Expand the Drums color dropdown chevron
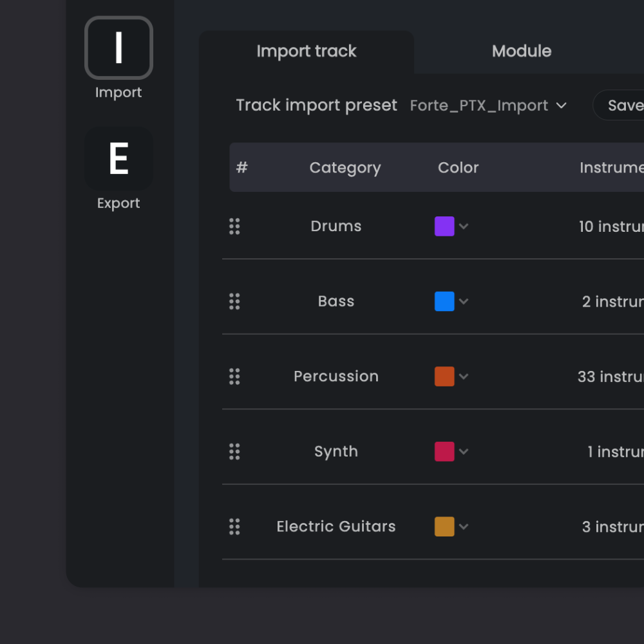Image resolution: width=644 pixels, height=644 pixels. 465,226
